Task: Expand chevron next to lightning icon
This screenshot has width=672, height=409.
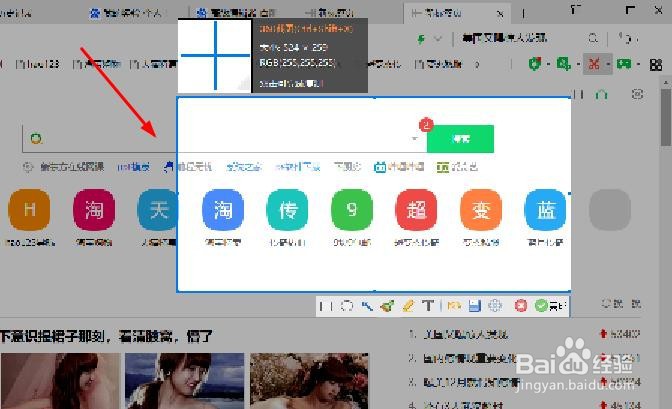Action: click(x=438, y=39)
